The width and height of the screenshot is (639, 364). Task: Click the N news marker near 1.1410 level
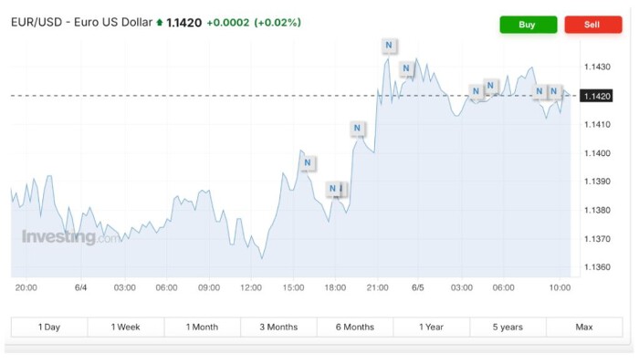(x=357, y=129)
